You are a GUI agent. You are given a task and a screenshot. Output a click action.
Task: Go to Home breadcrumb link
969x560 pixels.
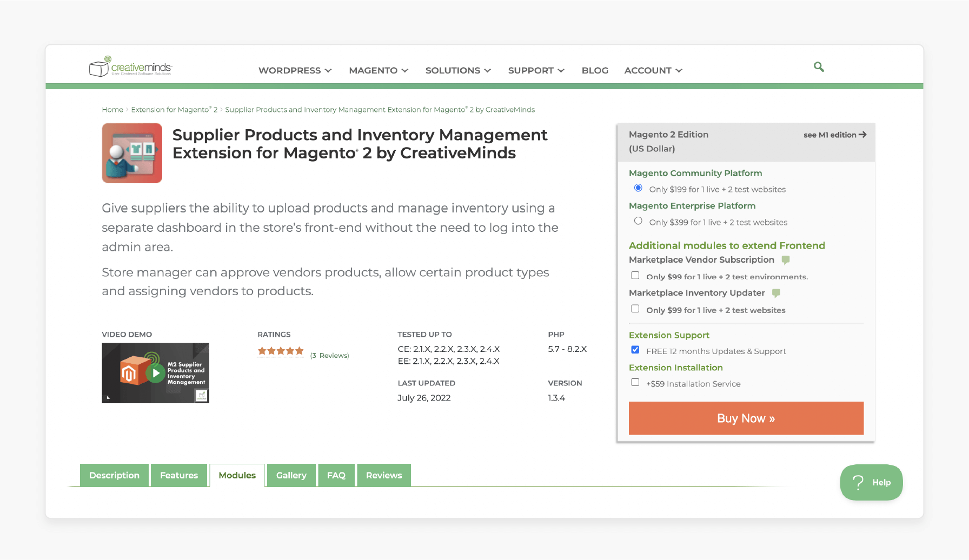pos(112,110)
